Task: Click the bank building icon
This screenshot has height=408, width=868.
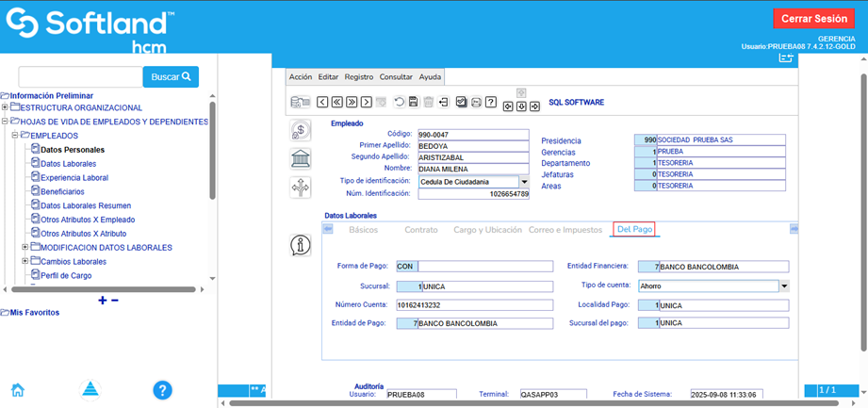Action: [x=301, y=158]
